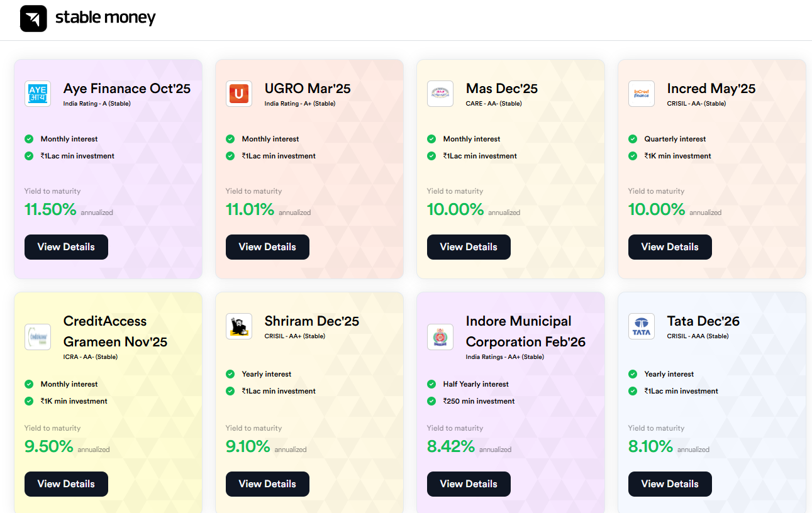Click CreditAccess Grameen's Monthly interest check icon
Viewport: 812px width, 513px height.
(29, 384)
